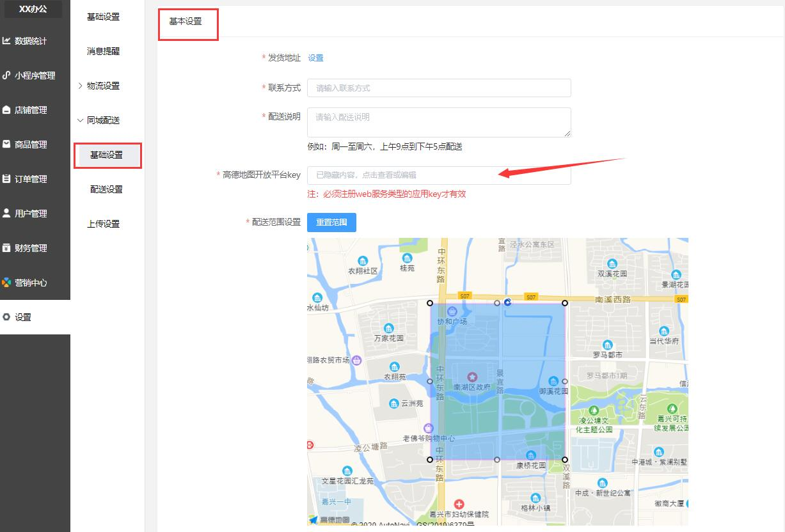785x532 pixels.
Task: Click the 营销中心 colorful icon
Action: 6,282
